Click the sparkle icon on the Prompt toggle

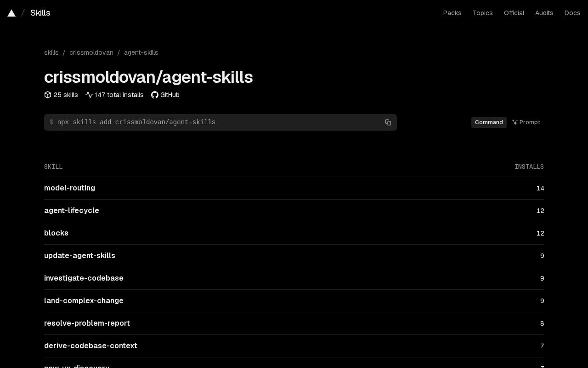tap(515, 122)
